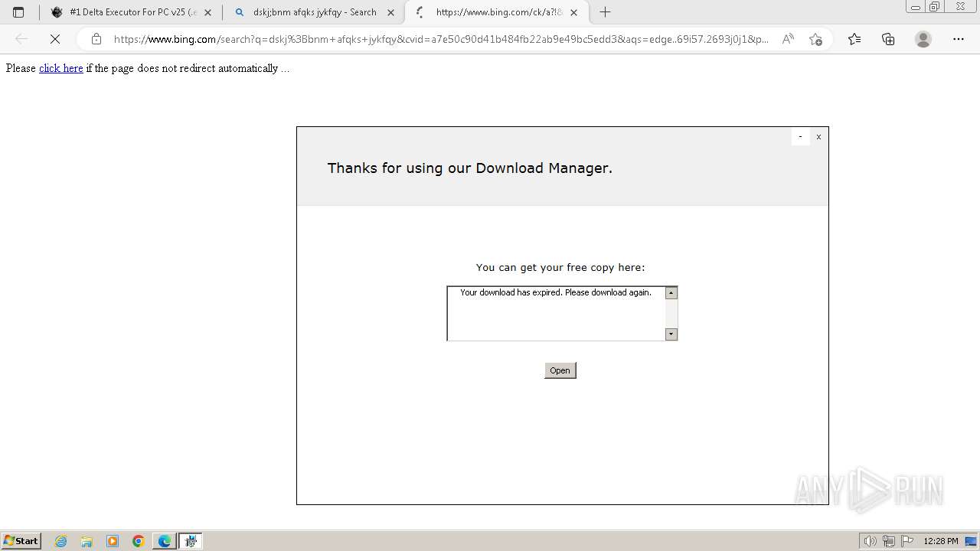Click the bing.com address bar
This screenshot has width=980, height=551.
tap(440, 39)
